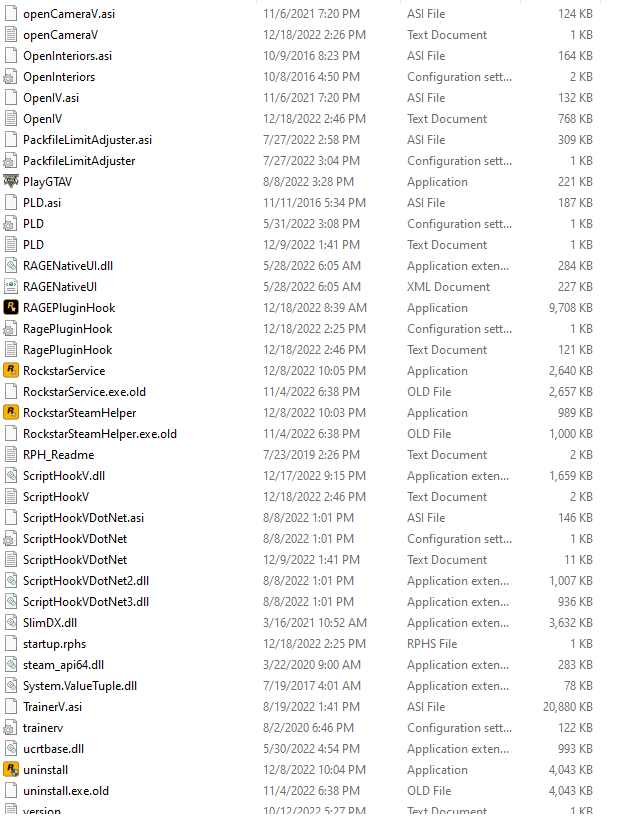This screenshot has height=816, width=621.
Task: Click the RockstarSteamHelper application icon
Action: click(10, 413)
